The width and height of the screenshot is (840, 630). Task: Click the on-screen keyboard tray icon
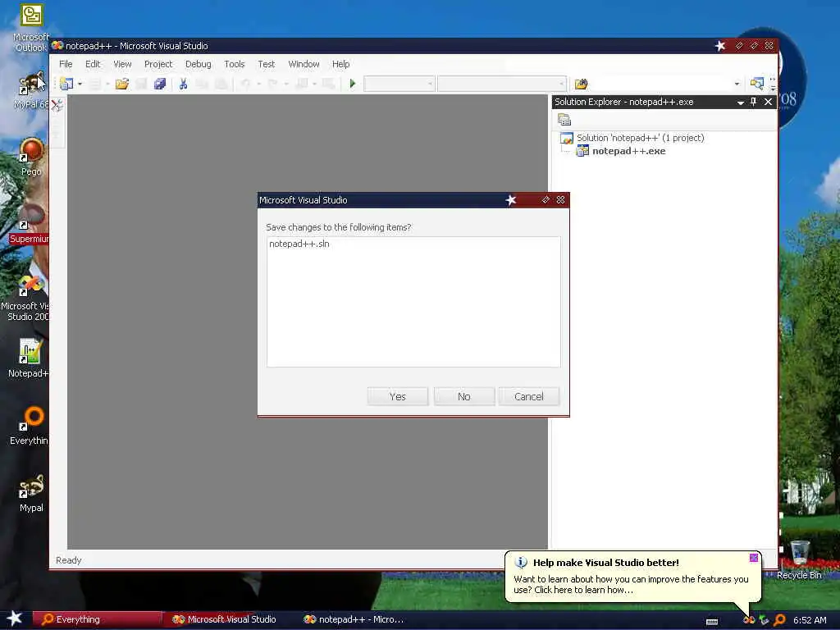[x=712, y=622]
